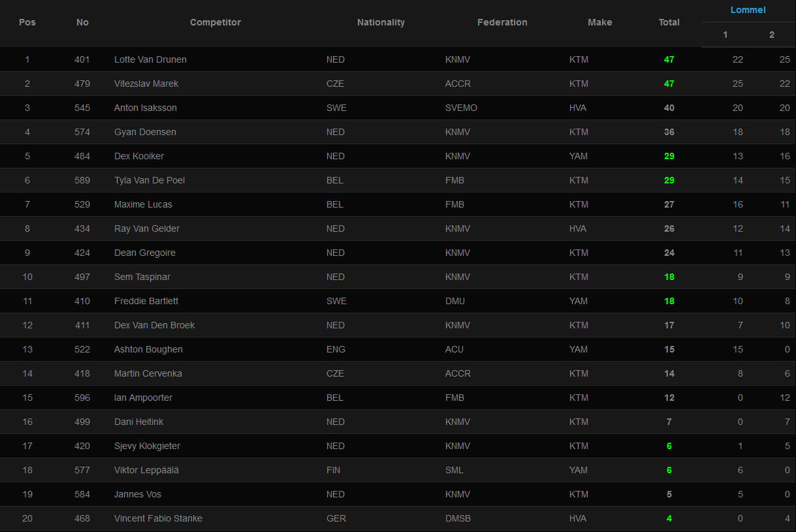Select competitor Maxime Lucas
The width and height of the screenshot is (796, 532).
click(x=143, y=204)
